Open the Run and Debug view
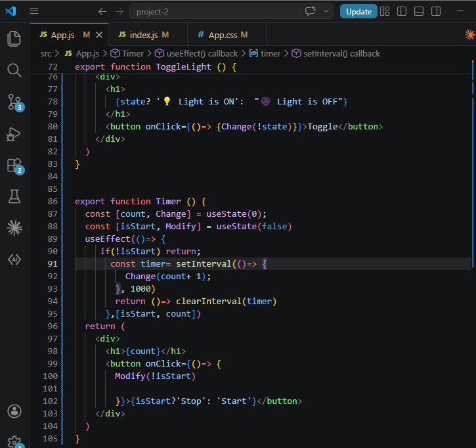 [x=14, y=134]
